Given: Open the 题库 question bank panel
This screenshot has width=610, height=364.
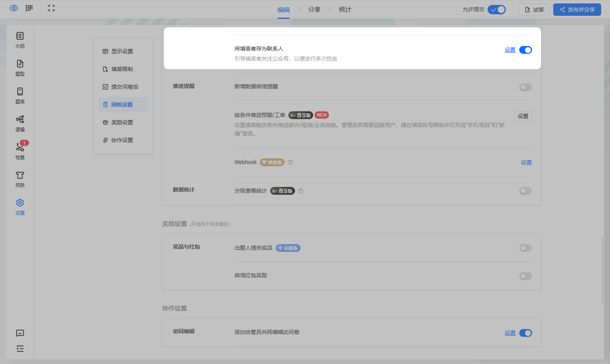Looking at the screenshot, I should pyautogui.click(x=20, y=96).
